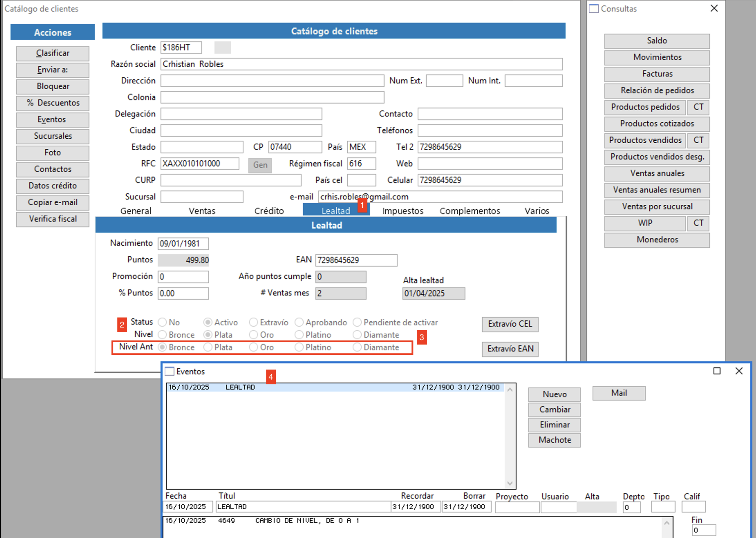Screen dimensions: 756x538
Task: Switch to the Impuestos tab
Action: pos(403,211)
